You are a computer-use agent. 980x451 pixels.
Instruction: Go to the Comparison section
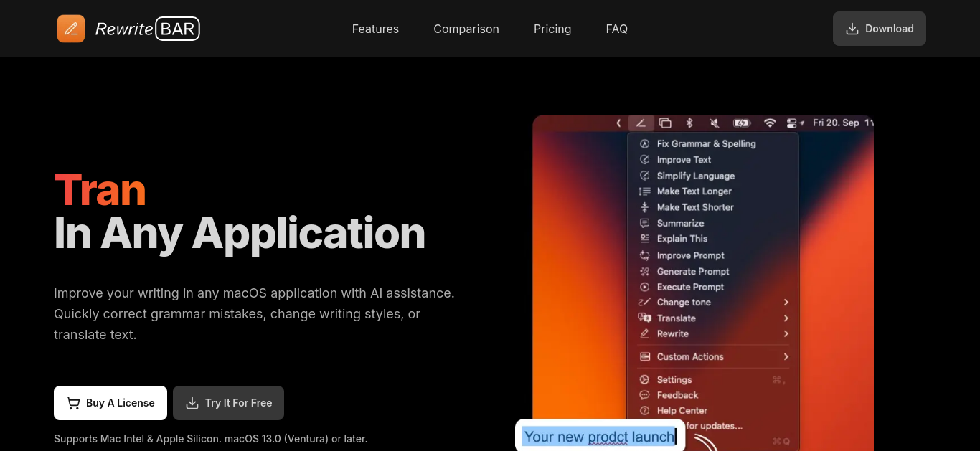pyautogui.click(x=466, y=29)
